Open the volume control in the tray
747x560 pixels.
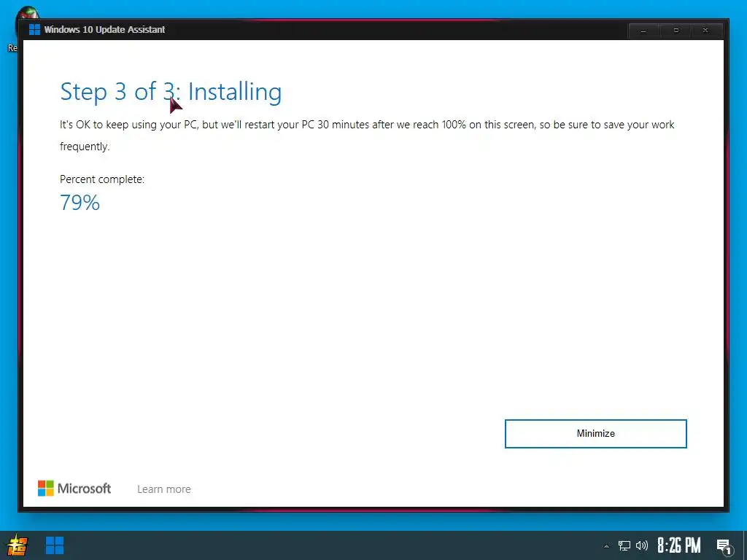[x=642, y=545]
